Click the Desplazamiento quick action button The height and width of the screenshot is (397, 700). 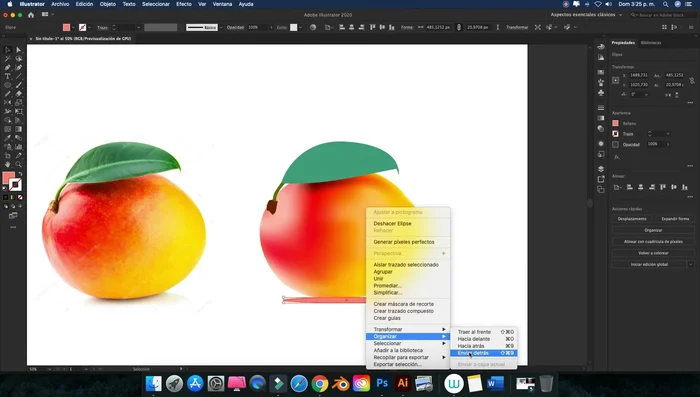[632, 219]
